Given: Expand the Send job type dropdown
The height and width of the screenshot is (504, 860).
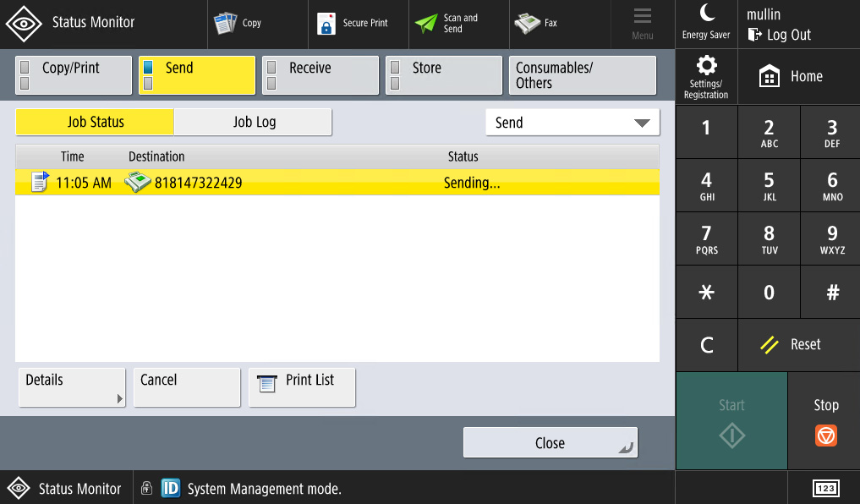Looking at the screenshot, I should [x=572, y=123].
